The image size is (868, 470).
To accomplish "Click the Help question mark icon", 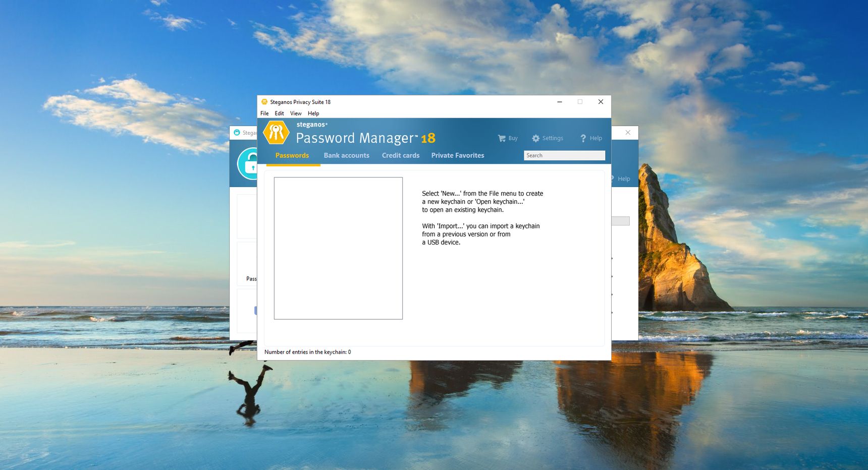I will [x=583, y=138].
